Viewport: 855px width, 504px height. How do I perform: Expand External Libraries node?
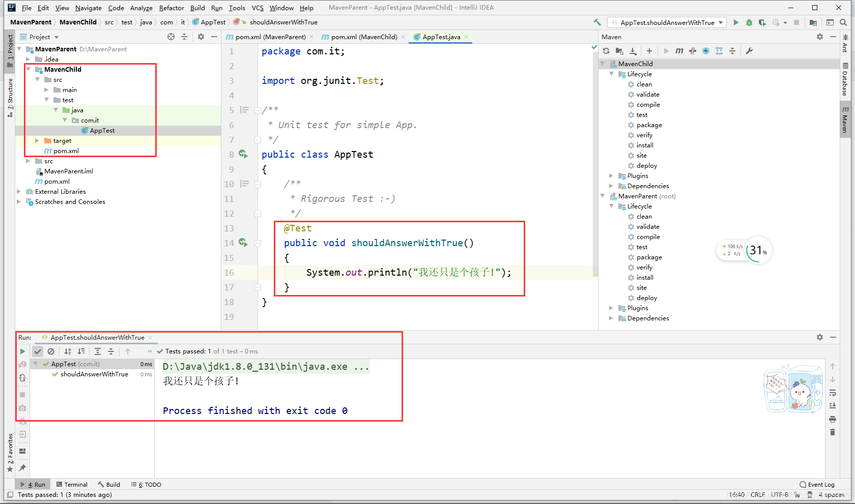point(19,191)
